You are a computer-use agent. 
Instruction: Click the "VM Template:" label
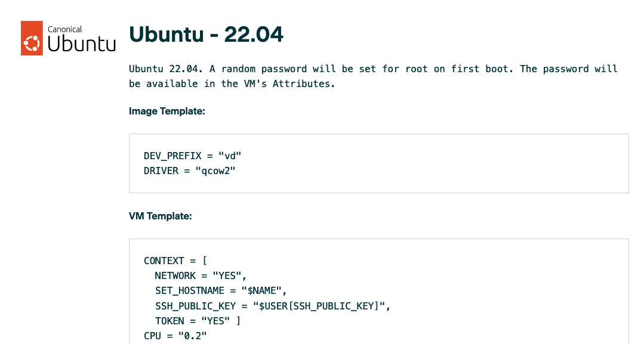(x=161, y=216)
